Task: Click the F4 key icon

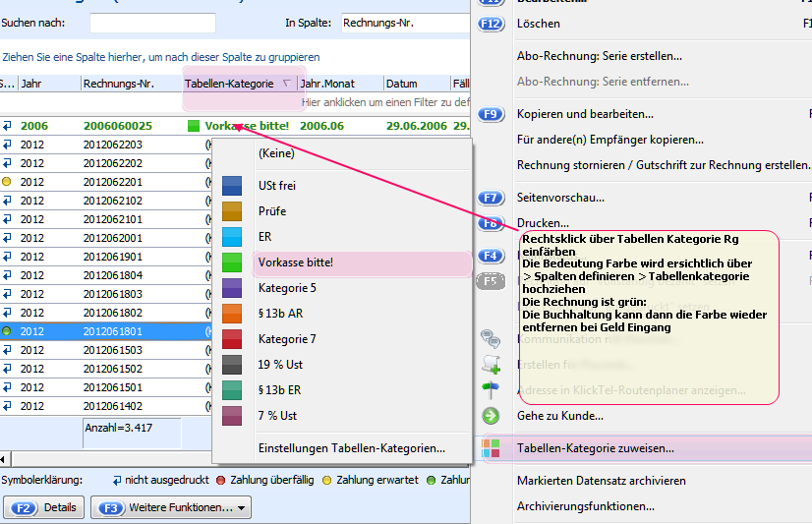Action: point(491,256)
